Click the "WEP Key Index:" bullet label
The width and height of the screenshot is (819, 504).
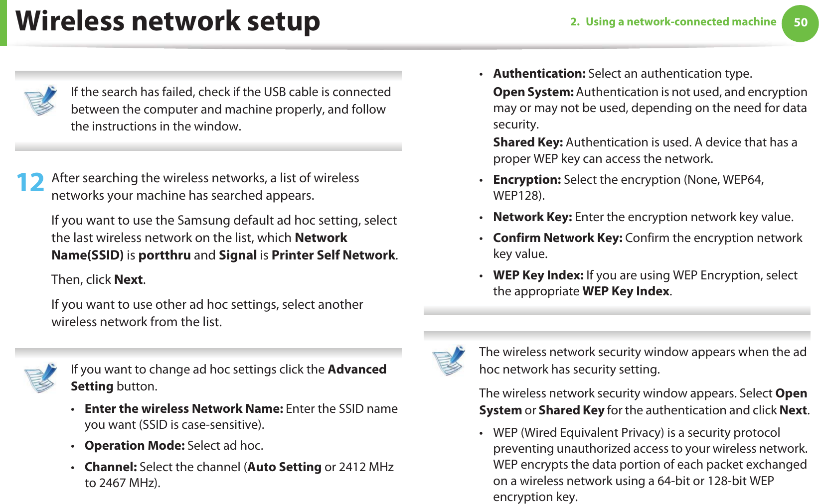[538, 275]
